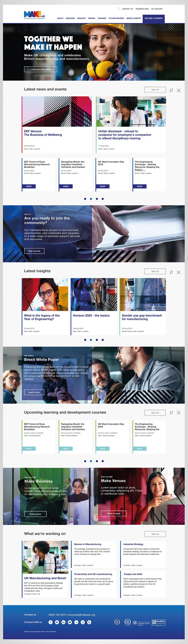Click View all for What we're working on
Viewport: 188px width, 644px height.
[x=155, y=534]
